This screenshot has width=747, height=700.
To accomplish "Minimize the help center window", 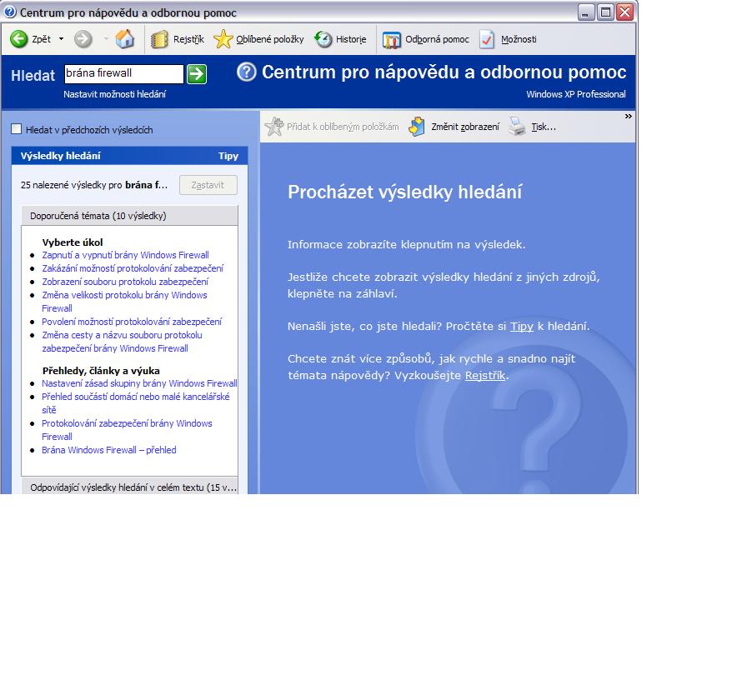I will 586,12.
